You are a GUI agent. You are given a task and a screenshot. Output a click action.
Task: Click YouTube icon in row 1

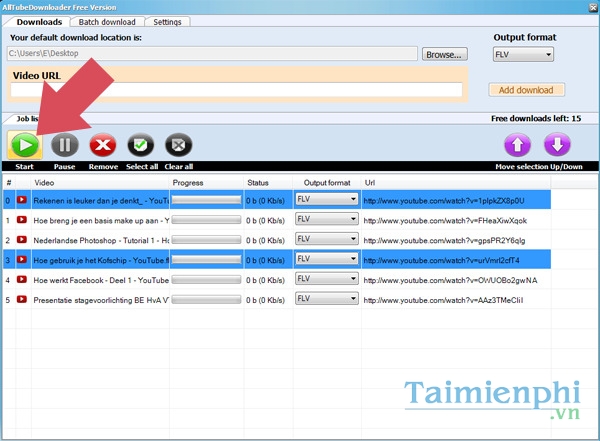(x=22, y=220)
